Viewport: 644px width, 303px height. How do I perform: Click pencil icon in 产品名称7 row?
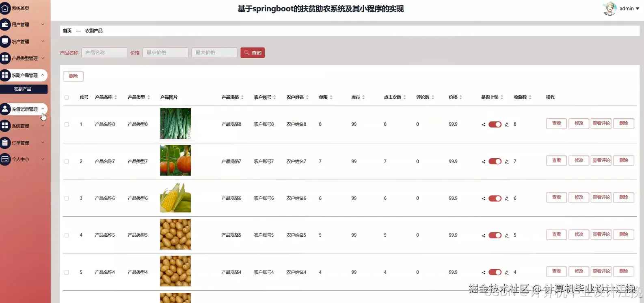(507, 161)
